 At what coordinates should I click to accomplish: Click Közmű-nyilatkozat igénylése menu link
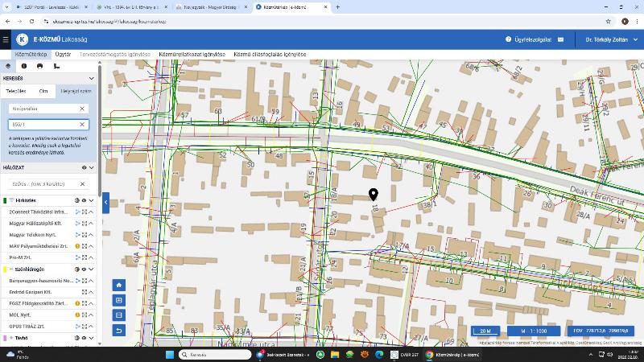(192, 55)
